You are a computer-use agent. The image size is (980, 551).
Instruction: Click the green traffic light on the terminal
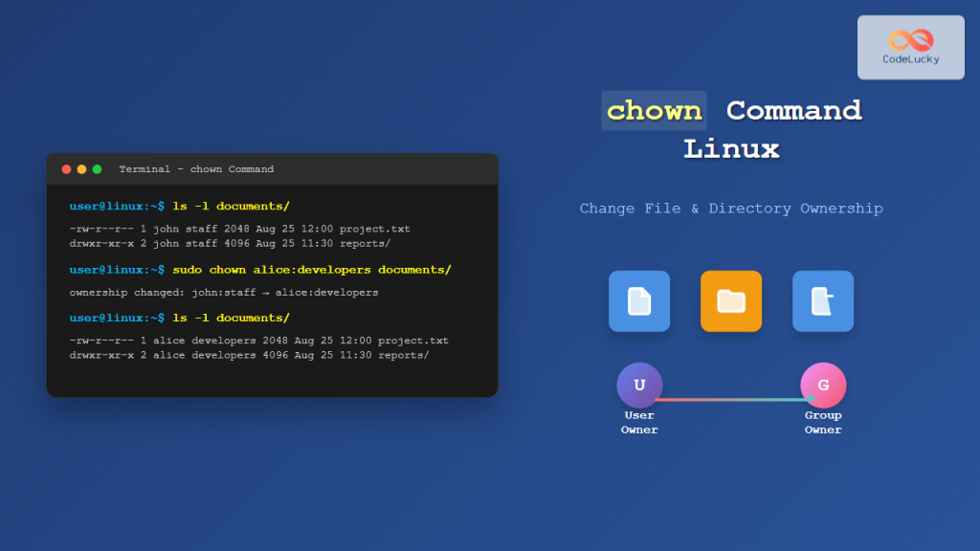click(96, 168)
